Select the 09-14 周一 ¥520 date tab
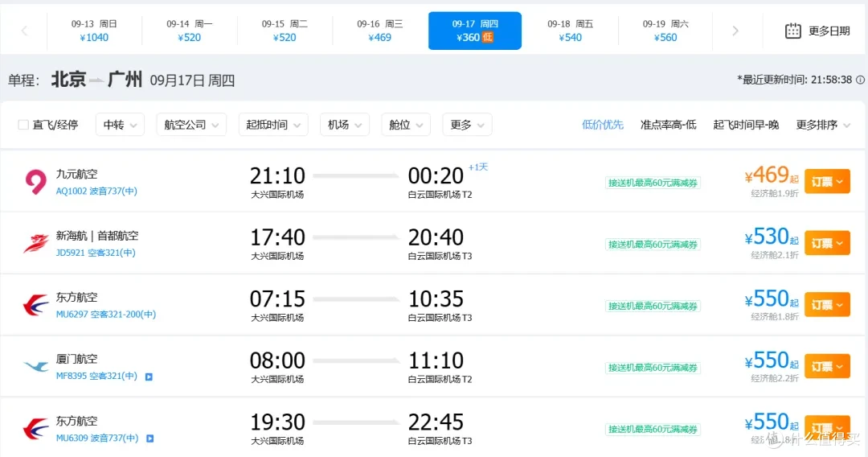This screenshot has height=457, width=868. point(190,31)
